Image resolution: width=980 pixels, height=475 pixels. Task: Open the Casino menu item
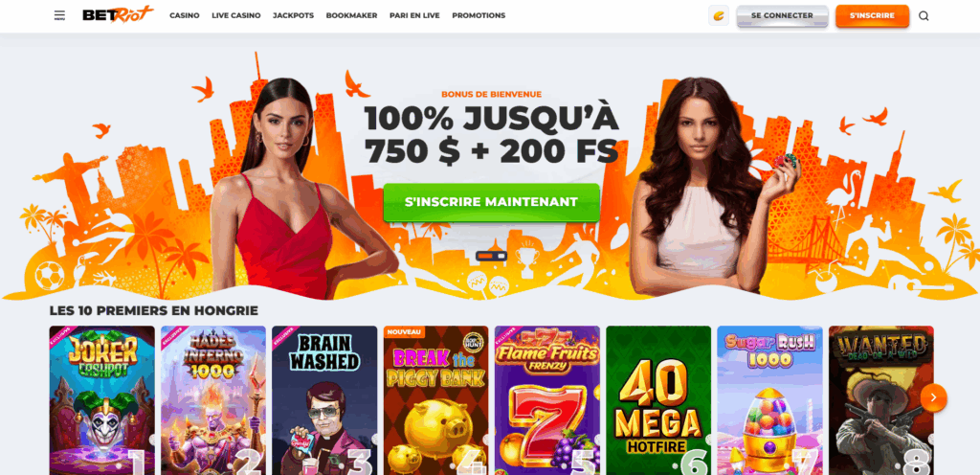click(x=185, y=15)
